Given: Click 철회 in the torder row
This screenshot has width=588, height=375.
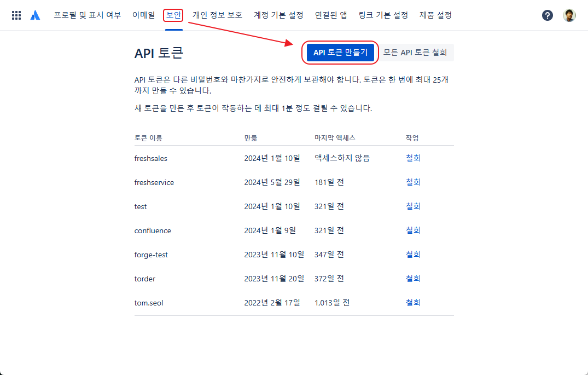Looking at the screenshot, I should (413, 279).
